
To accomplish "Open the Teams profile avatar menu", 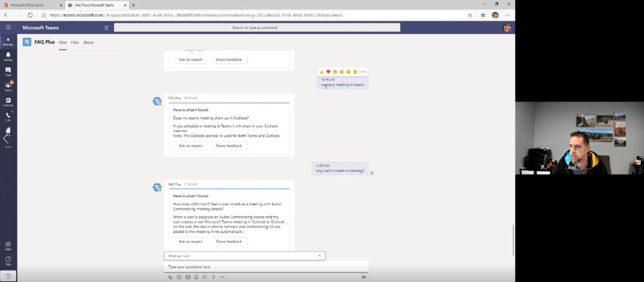I will [x=507, y=28].
